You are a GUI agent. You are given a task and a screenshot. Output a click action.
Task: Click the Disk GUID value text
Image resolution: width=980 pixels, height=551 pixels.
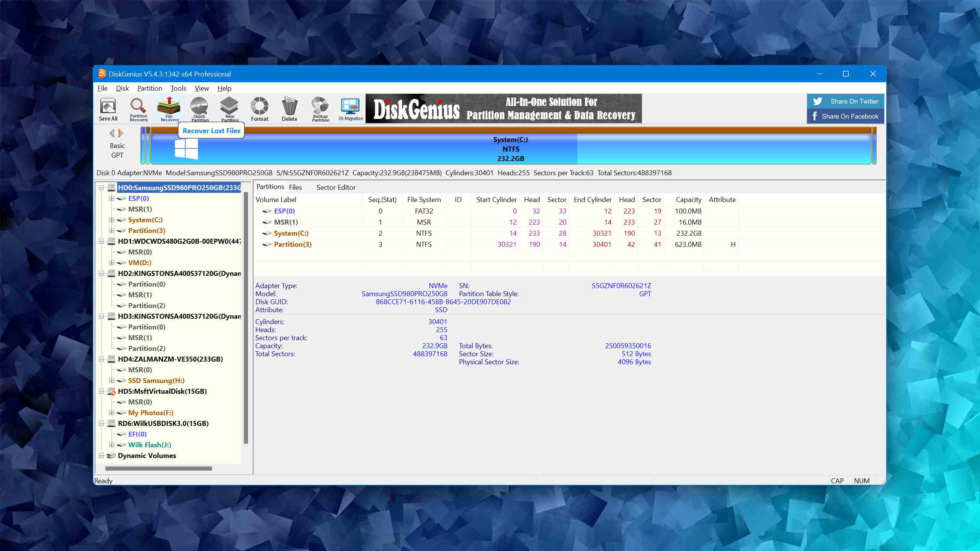coord(443,302)
